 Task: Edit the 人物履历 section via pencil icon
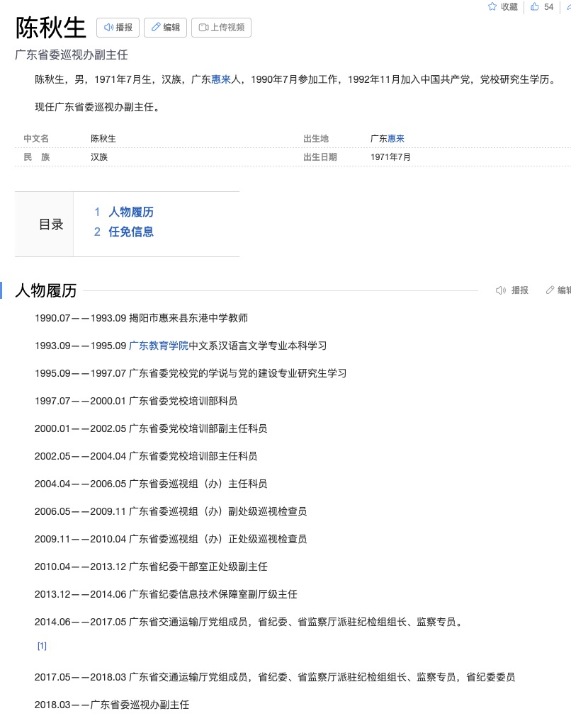(x=558, y=290)
